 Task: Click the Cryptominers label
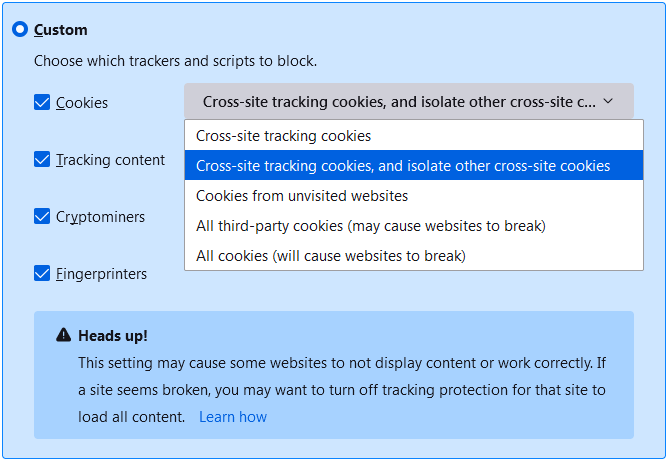(x=100, y=217)
